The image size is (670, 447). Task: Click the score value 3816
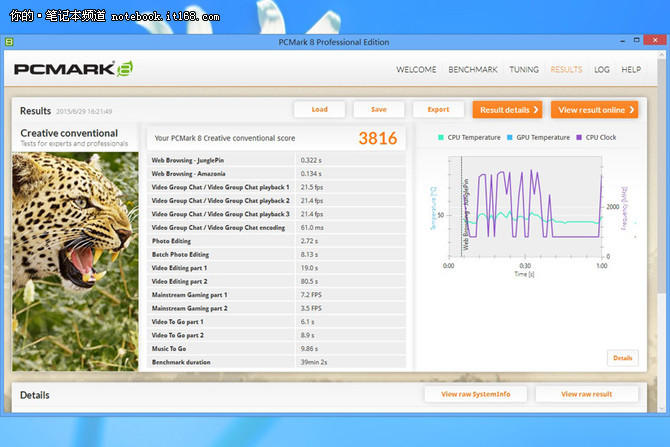coord(378,138)
